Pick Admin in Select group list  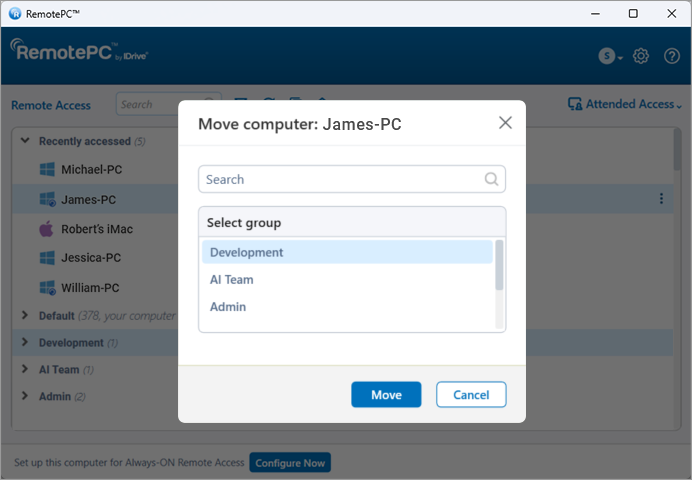(x=228, y=307)
